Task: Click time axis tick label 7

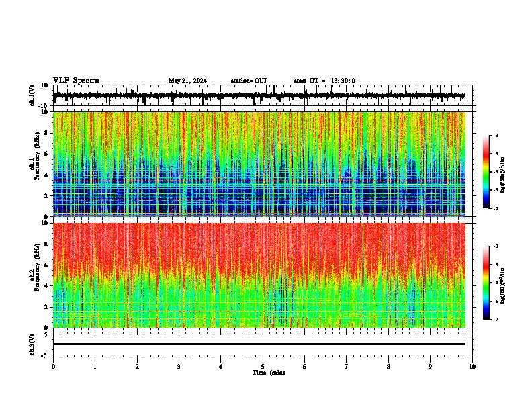Action: point(347,367)
